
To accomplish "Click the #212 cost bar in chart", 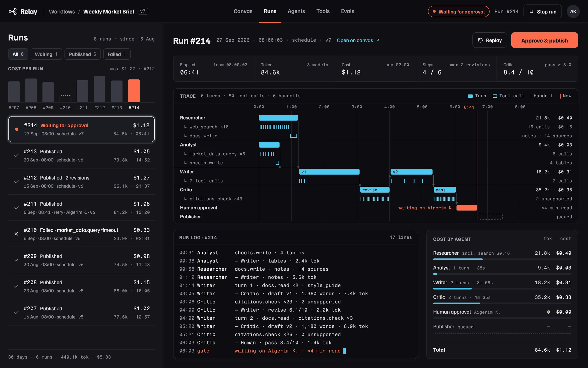I will coord(99,89).
